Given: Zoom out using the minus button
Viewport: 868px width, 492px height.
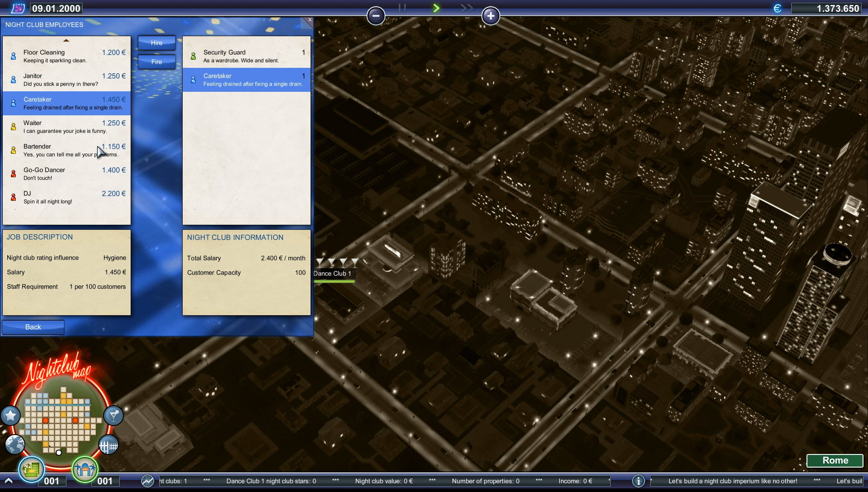Looking at the screenshot, I should click(376, 16).
